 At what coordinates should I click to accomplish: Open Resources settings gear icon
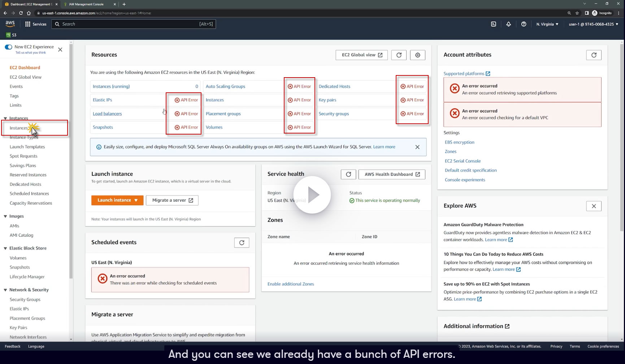tap(418, 55)
